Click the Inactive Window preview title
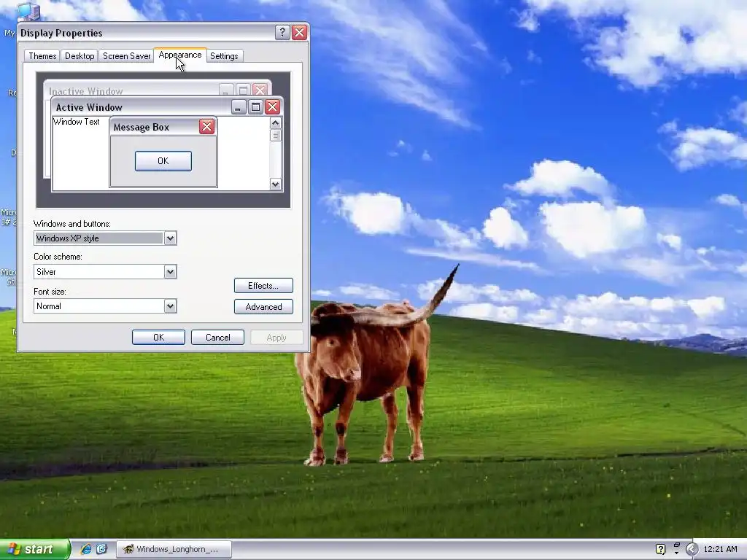This screenshot has width=747, height=560. [x=86, y=91]
